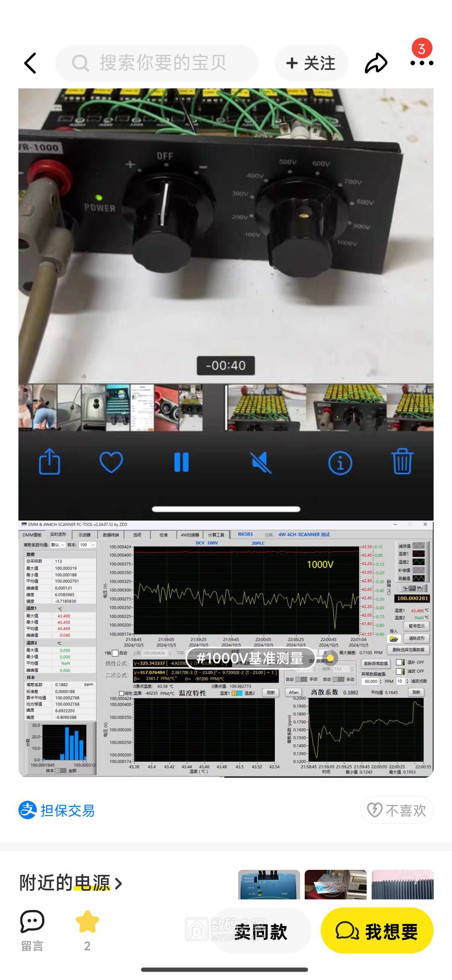The image size is (452, 980).
Task: Open the grey heatsink nearby-item thumbnail
Action: click(x=403, y=885)
